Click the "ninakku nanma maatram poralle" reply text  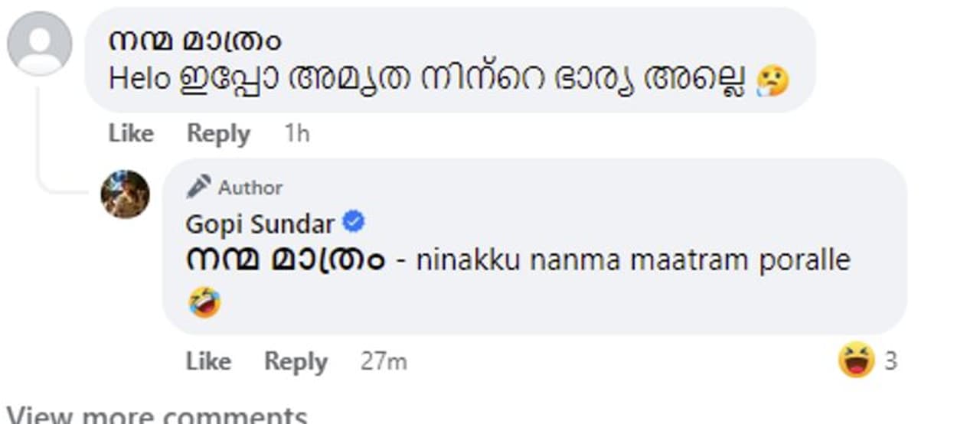click(x=633, y=260)
